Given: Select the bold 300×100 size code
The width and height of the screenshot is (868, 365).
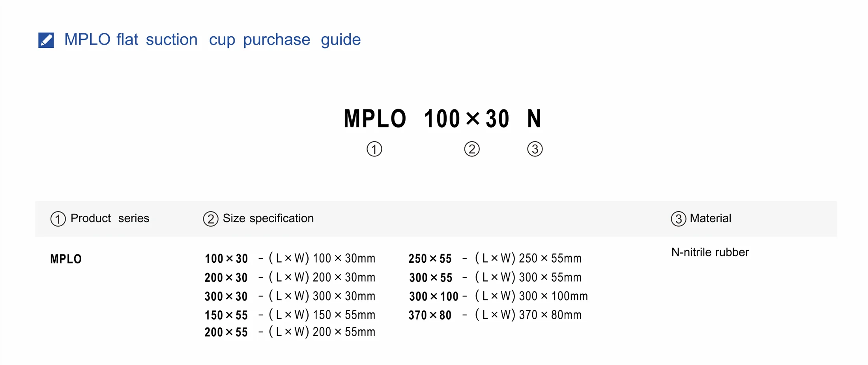Looking at the screenshot, I should (433, 296).
